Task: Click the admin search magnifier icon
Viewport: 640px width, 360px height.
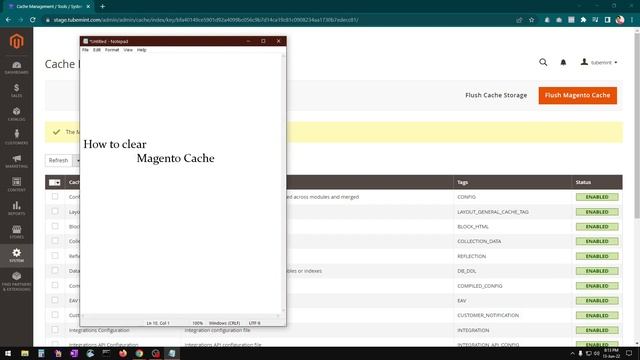Action: (x=543, y=62)
